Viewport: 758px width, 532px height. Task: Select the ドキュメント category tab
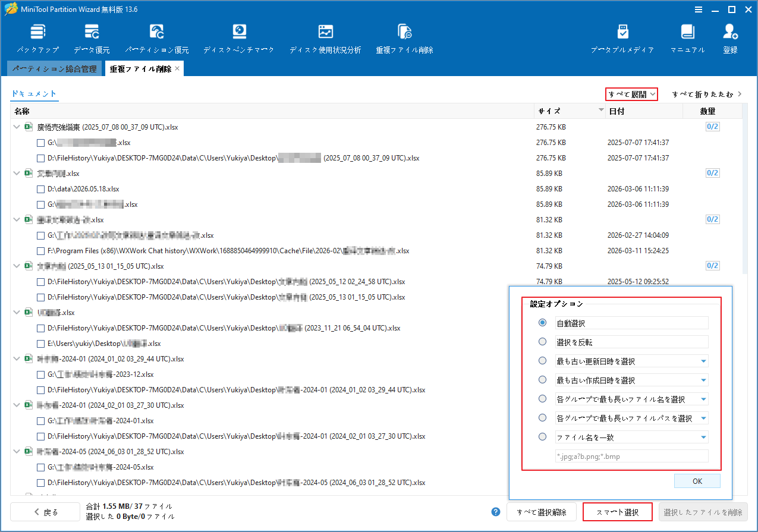tap(34, 94)
